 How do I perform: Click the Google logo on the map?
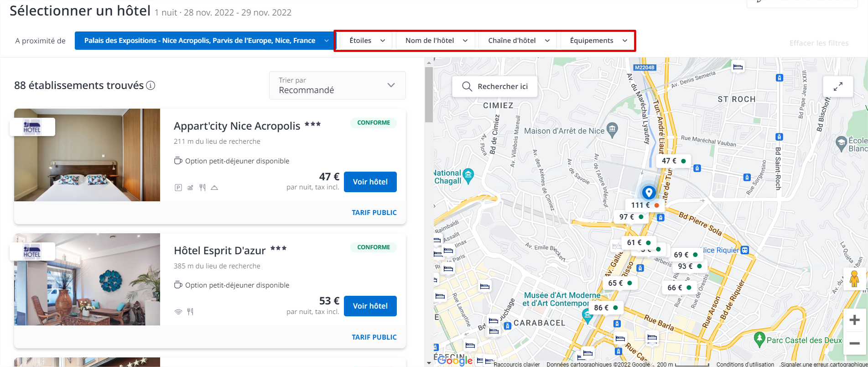click(x=455, y=361)
